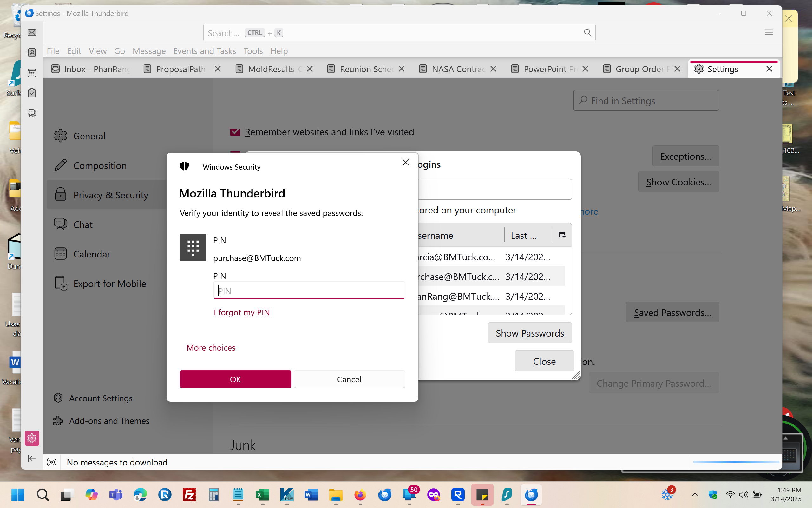This screenshot has width=812, height=508.
Task: Click OK in Windows Security dialog
Action: (236, 379)
